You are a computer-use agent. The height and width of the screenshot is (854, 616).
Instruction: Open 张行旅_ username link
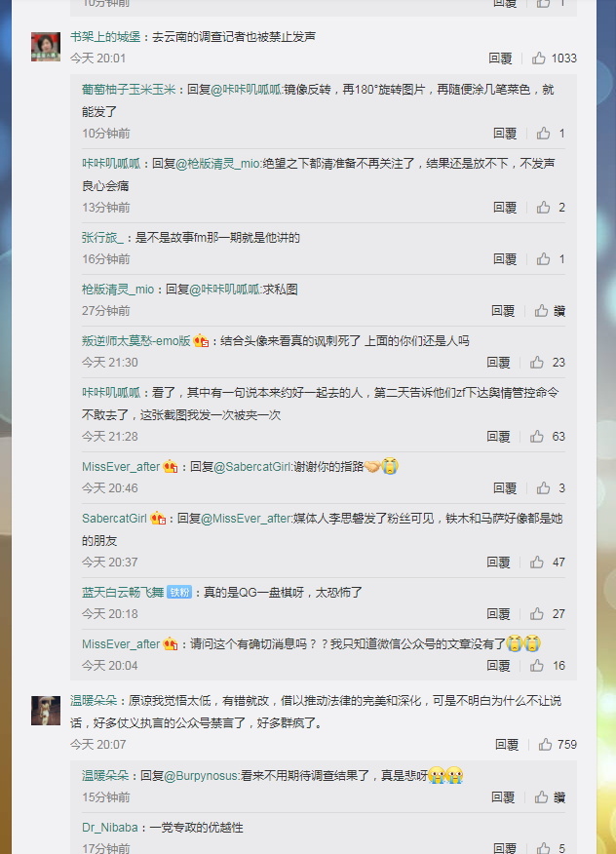(x=102, y=238)
